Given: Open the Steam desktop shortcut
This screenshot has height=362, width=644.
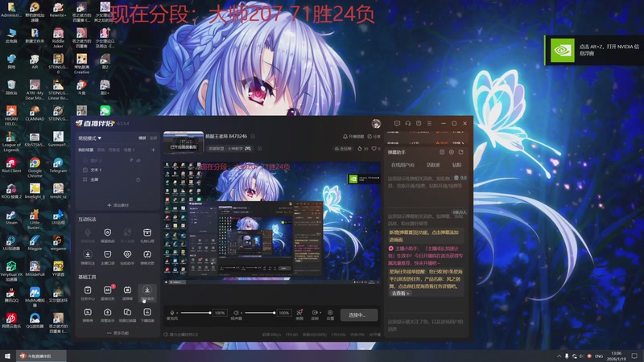Looking at the screenshot, I should pyautogui.click(x=11, y=216).
